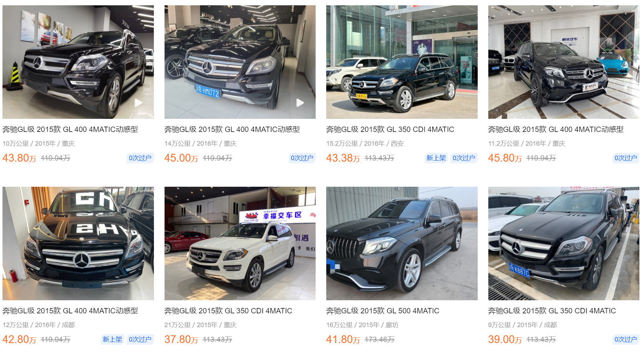The height and width of the screenshot is (354, 644).
Task: Open the GL 500 4MATIC Langfang car photo
Action: pos(402,243)
